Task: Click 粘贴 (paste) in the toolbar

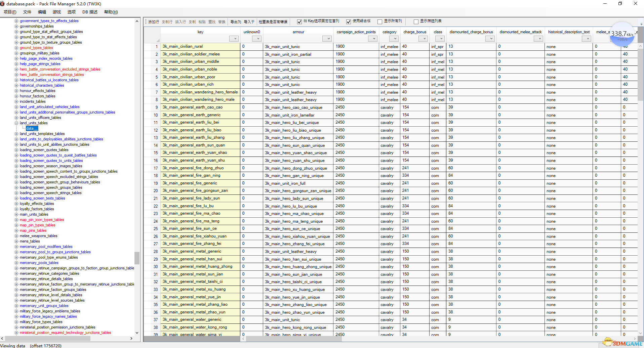Action: (x=202, y=22)
